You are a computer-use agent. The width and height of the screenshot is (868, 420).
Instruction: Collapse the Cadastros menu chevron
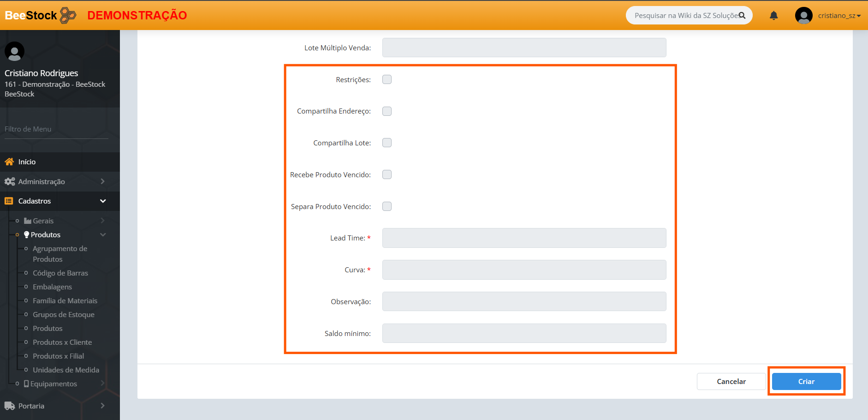[x=103, y=201]
